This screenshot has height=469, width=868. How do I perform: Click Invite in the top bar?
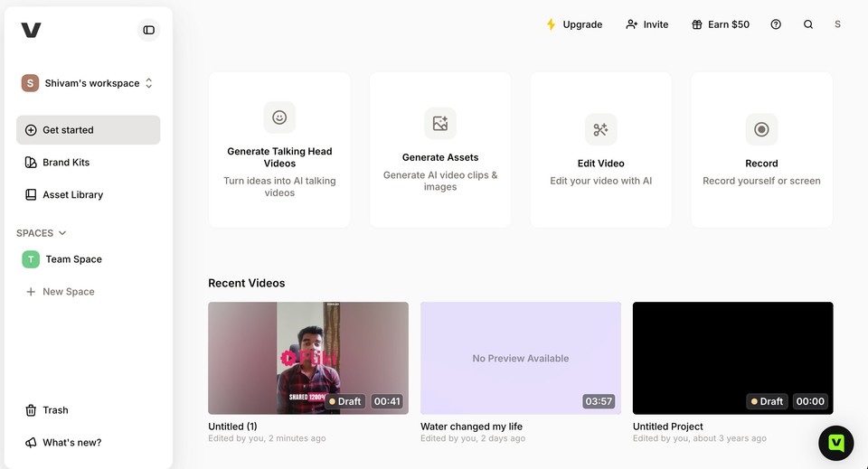pos(647,24)
